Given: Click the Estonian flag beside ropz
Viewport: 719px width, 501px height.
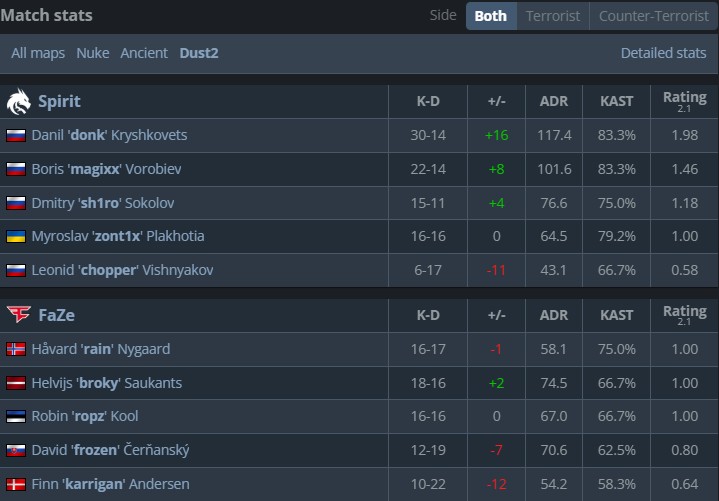Looking at the screenshot, I should tap(16, 417).
